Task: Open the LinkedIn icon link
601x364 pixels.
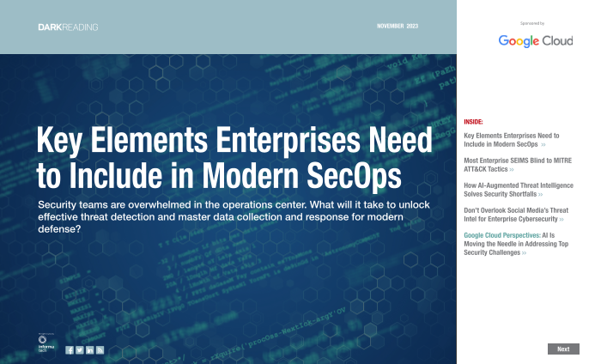Action: click(90, 349)
